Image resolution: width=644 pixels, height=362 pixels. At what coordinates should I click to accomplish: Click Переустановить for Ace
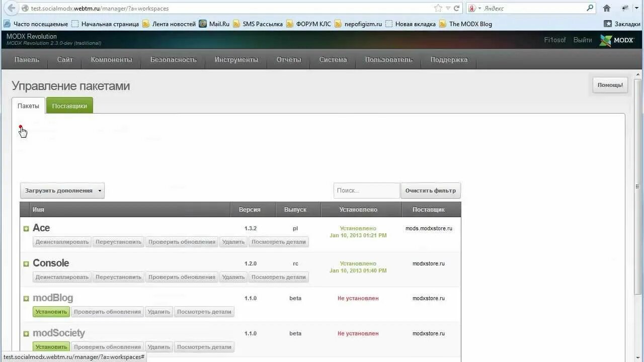tap(119, 242)
